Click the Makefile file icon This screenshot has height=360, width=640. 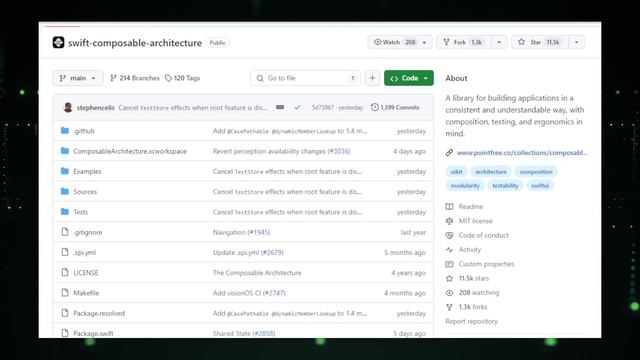65,293
